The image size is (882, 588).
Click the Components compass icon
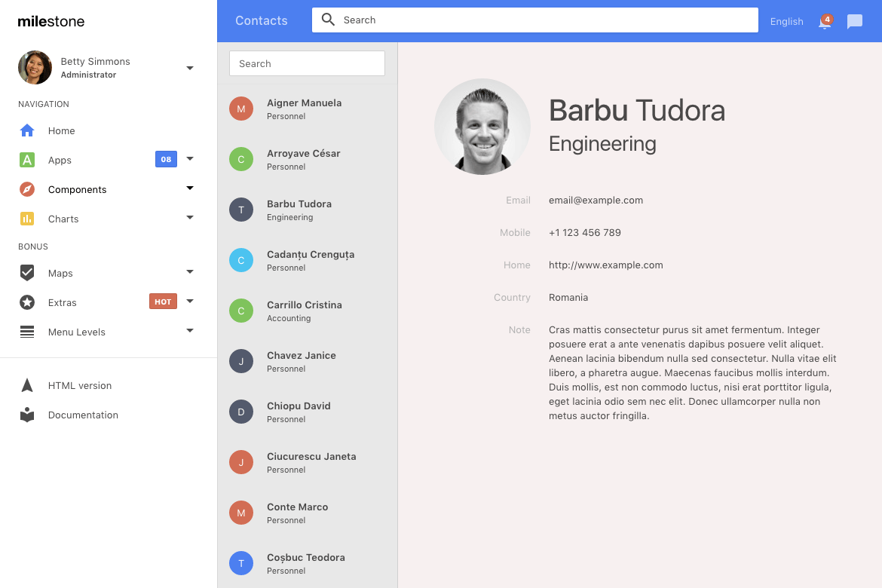coord(27,189)
